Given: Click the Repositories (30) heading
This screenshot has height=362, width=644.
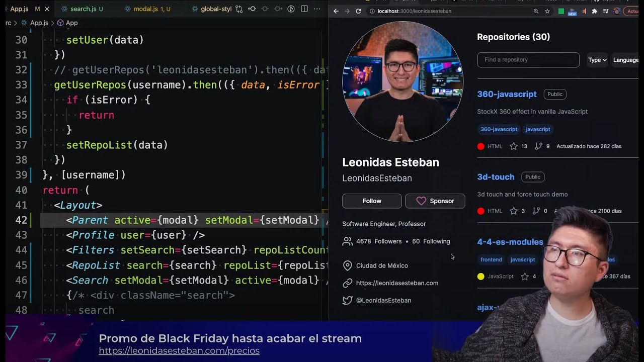Looking at the screenshot, I should [513, 37].
